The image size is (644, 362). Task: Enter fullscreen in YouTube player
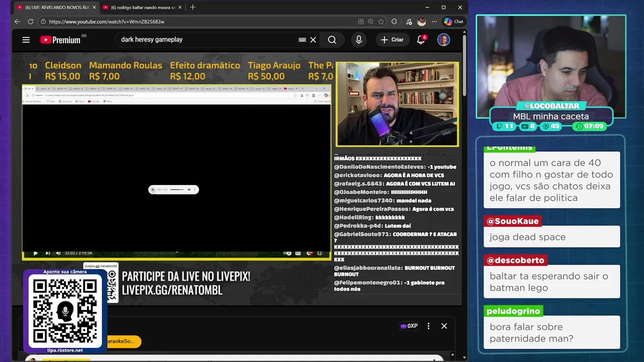point(319,253)
